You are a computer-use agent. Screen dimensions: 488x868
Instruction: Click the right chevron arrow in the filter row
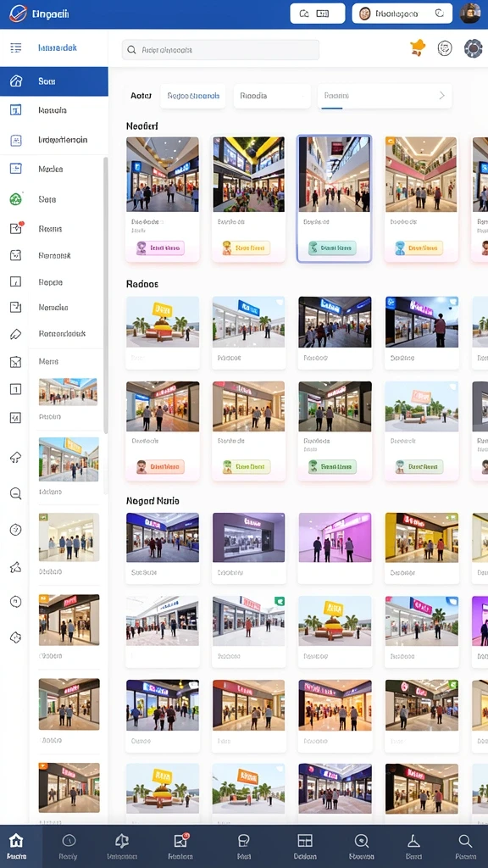[x=441, y=96]
